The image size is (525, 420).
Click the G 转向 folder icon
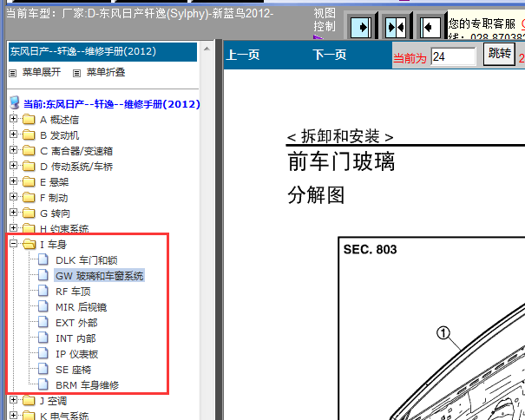click(x=29, y=213)
